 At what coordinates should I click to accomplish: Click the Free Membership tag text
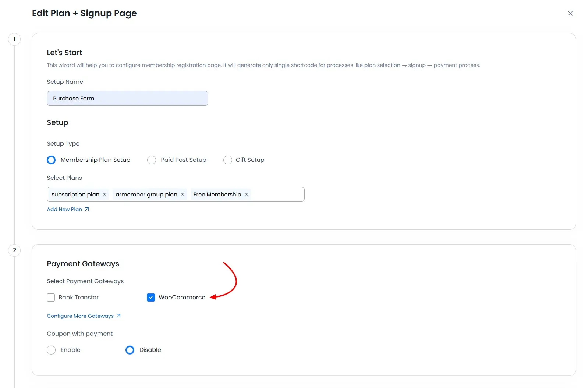pos(217,194)
